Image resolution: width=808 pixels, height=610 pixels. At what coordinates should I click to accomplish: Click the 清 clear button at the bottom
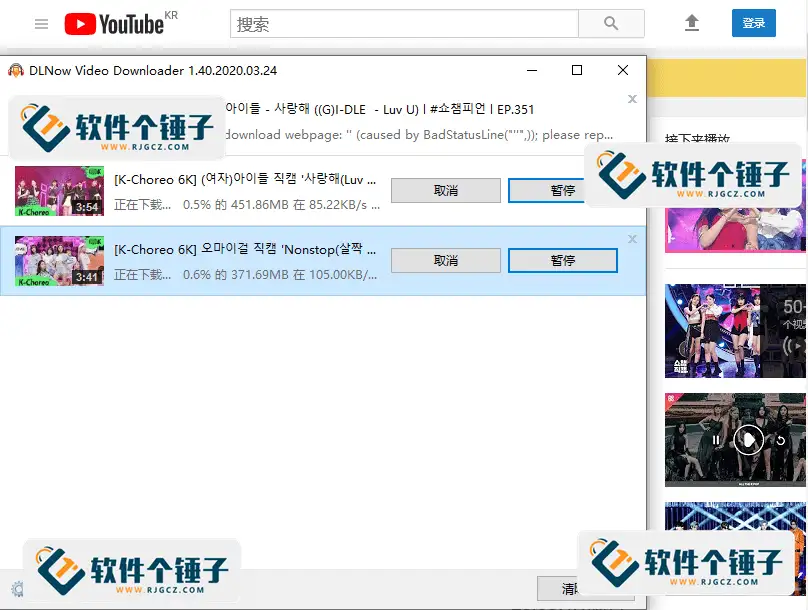coord(586,590)
